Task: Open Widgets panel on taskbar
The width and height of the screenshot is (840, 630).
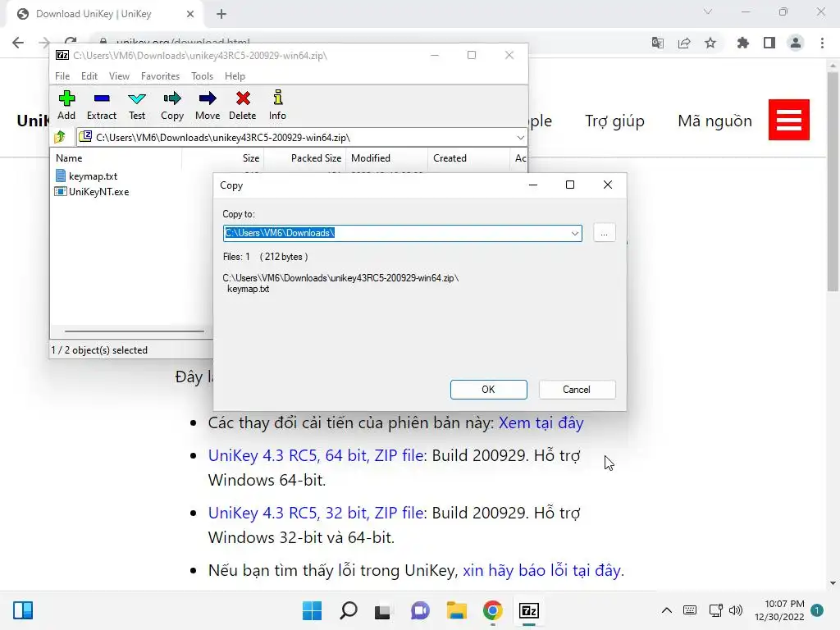Action: coord(23,610)
